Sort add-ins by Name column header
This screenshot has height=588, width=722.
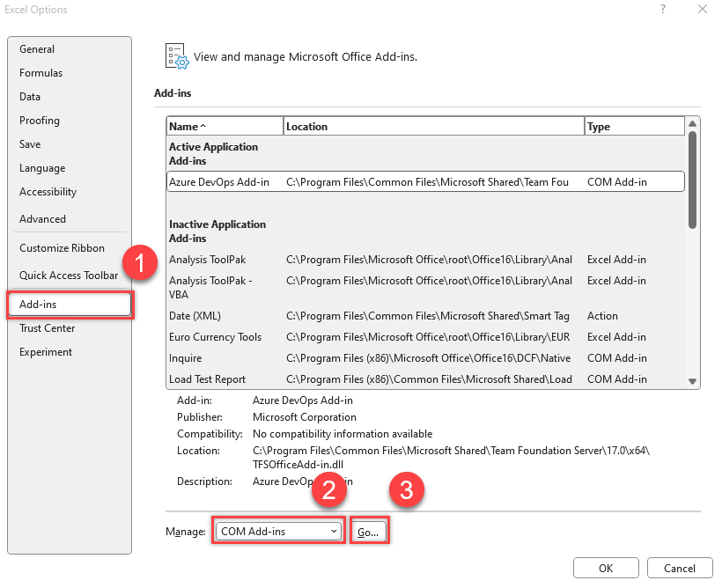(x=225, y=127)
